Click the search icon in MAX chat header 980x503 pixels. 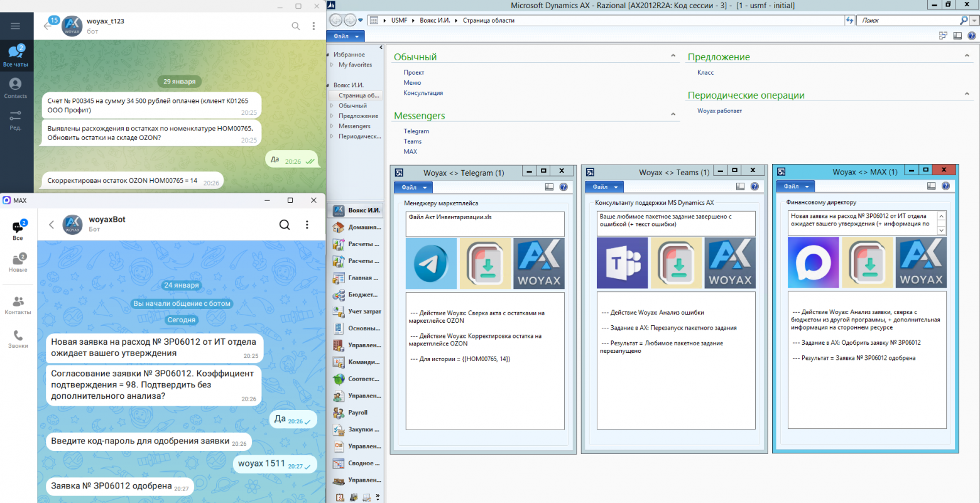pos(285,224)
